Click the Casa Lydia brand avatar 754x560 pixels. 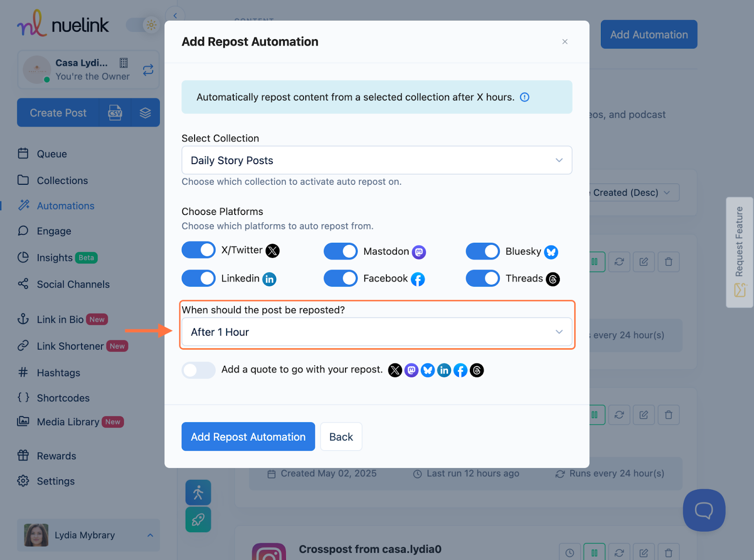[x=37, y=70]
